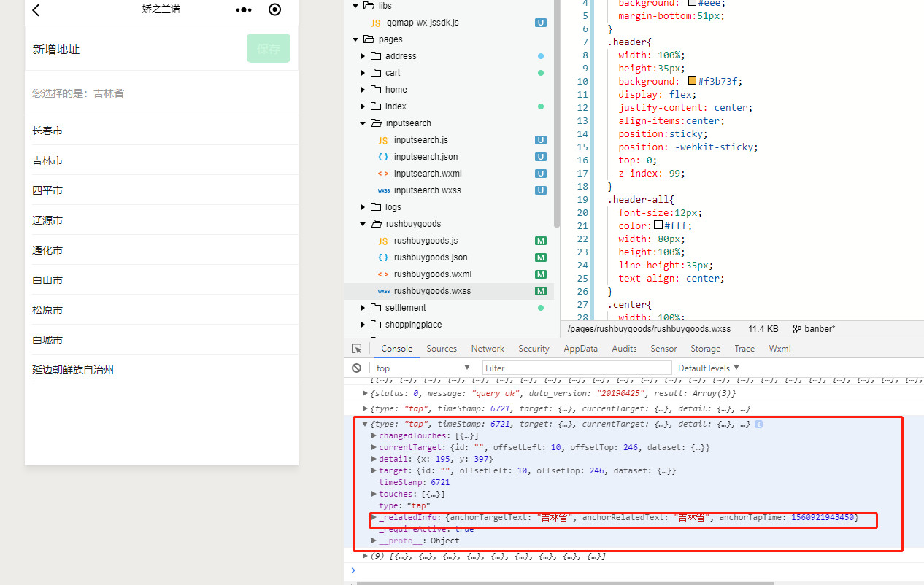This screenshot has height=585, width=924.
Task: Expand touches property in console
Action: [374, 494]
